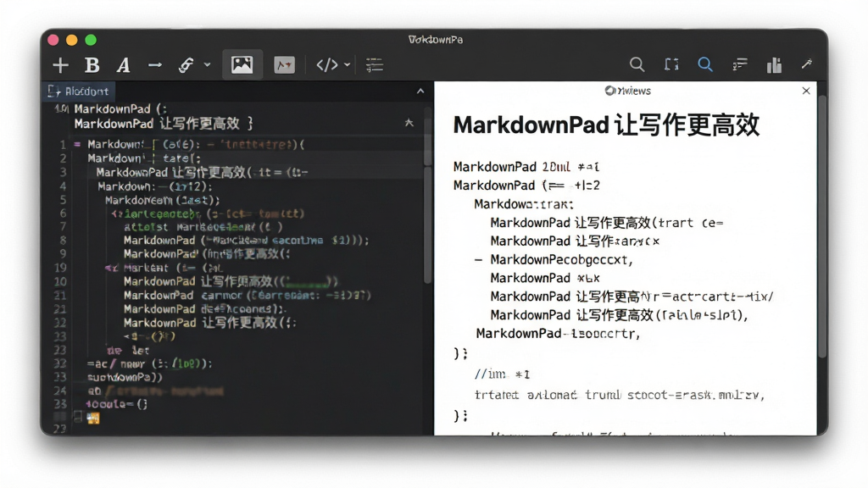Viewport: 868px width, 488px height.
Task: Click the brackets fullscreen icon
Action: pos(671,64)
